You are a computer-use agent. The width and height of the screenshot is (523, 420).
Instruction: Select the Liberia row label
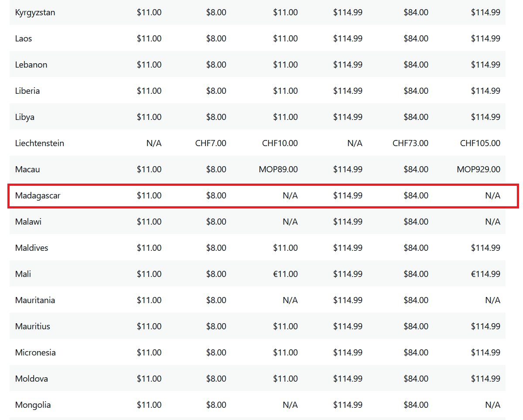click(27, 91)
